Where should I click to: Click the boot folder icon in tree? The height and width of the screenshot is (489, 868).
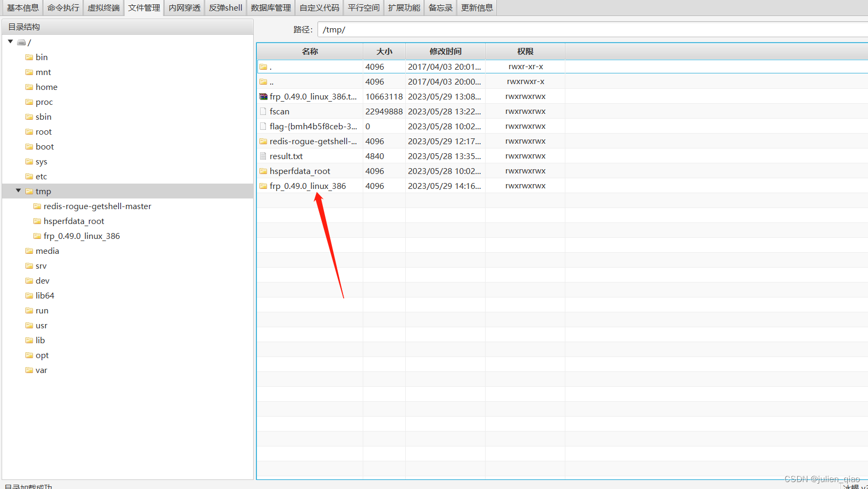[x=29, y=146]
